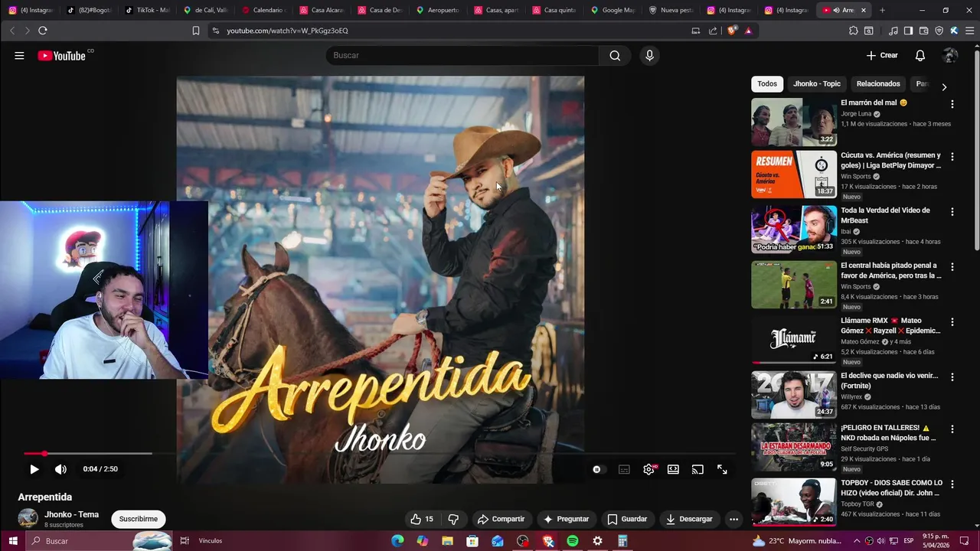The height and width of the screenshot is (551, 980).
Task: Switch to the TikTok browser tab
Action: pos(147,10)
